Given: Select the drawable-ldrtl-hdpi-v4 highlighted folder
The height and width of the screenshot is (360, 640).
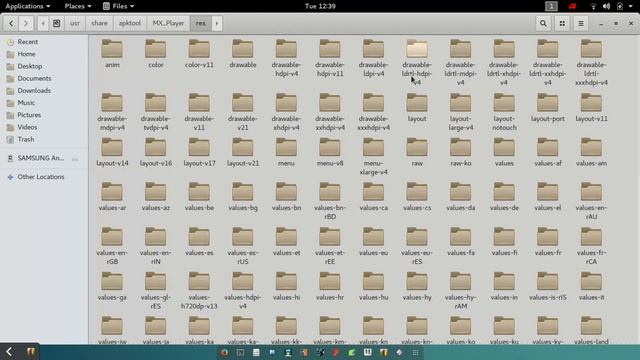Looking at the screenshot, I should tap(417, 62).
